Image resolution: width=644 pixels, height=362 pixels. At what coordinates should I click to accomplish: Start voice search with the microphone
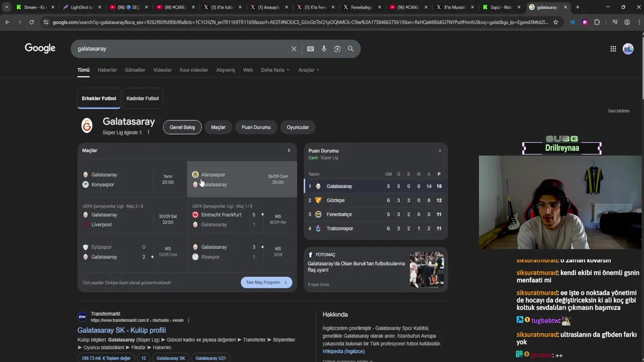pyautogui.click(x=324, y=49)
